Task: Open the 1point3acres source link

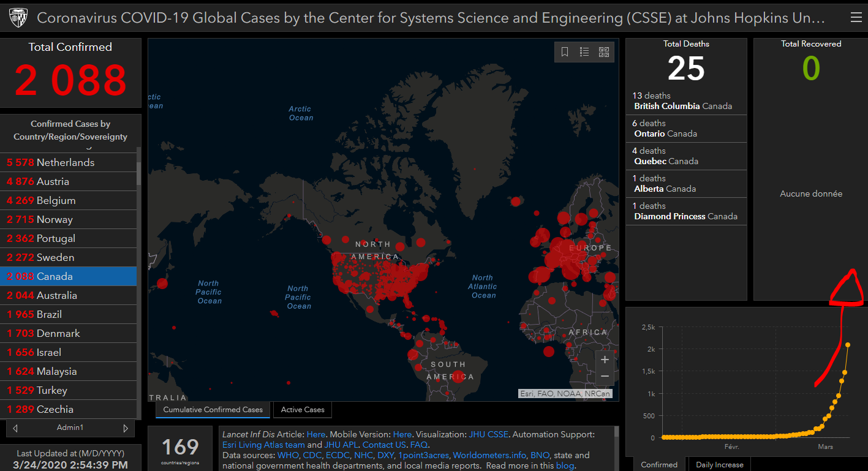Action: point(424,455)
